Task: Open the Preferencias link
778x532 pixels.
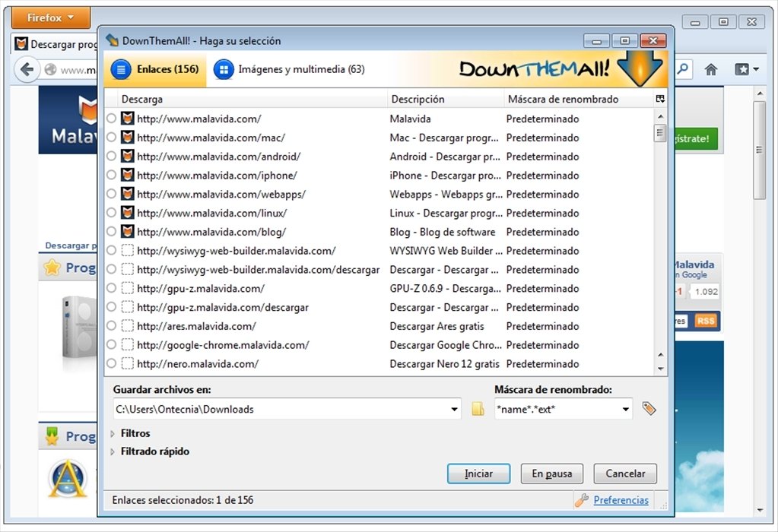Action: [621, 500]
